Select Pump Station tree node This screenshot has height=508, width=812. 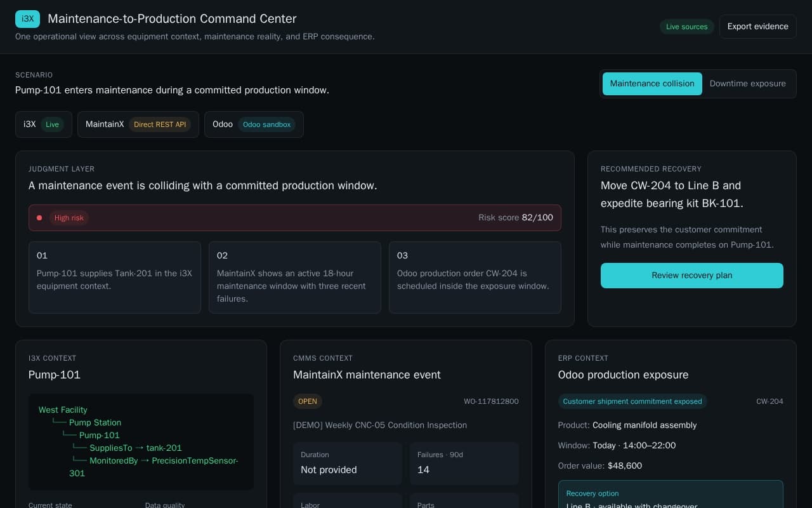(x=95, y=423)
